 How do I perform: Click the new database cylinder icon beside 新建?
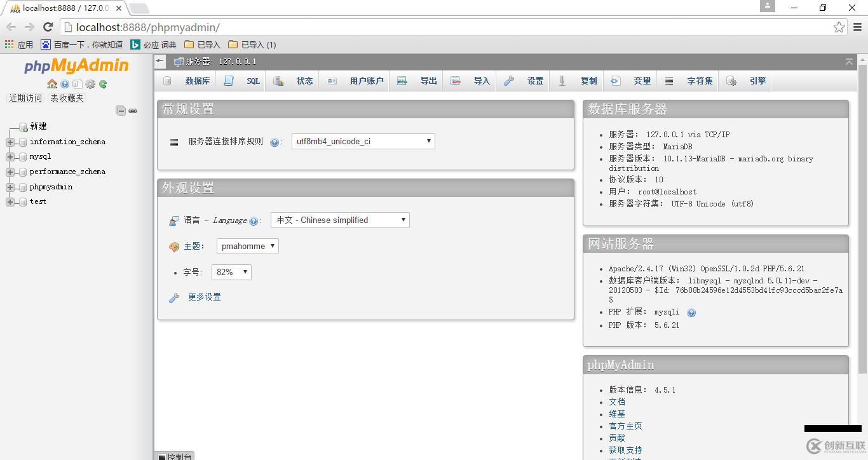click(x=23, y=127)
